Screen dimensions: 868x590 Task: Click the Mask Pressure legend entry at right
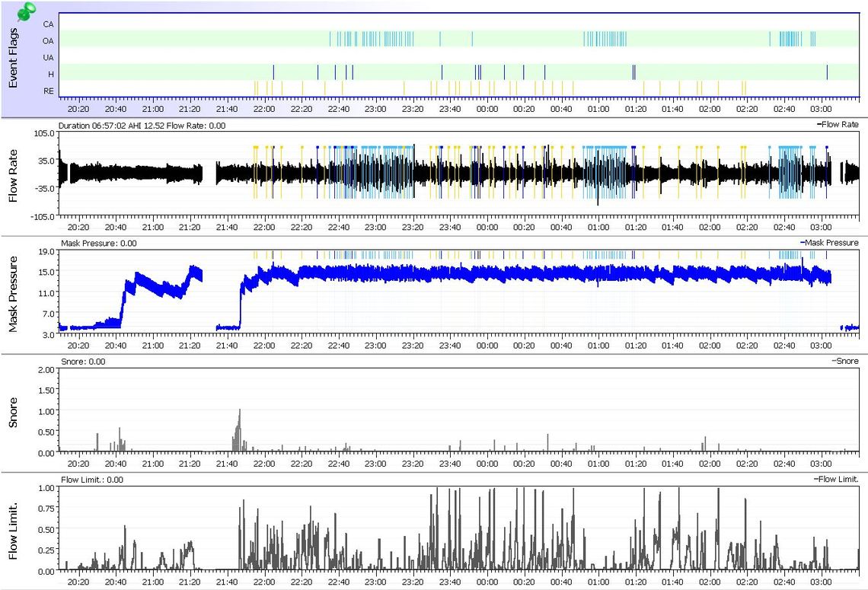(x=829, y=242)
